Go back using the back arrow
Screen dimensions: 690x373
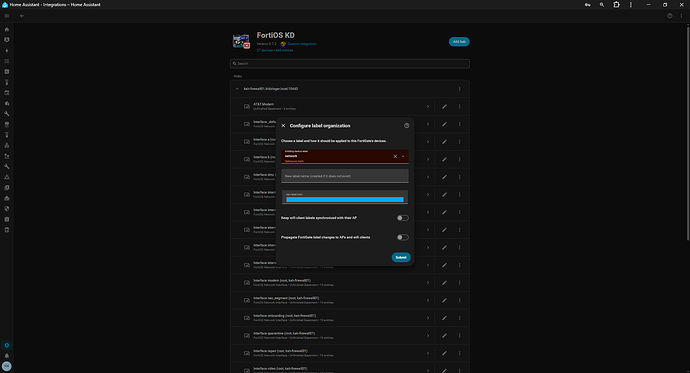point(22,16)
